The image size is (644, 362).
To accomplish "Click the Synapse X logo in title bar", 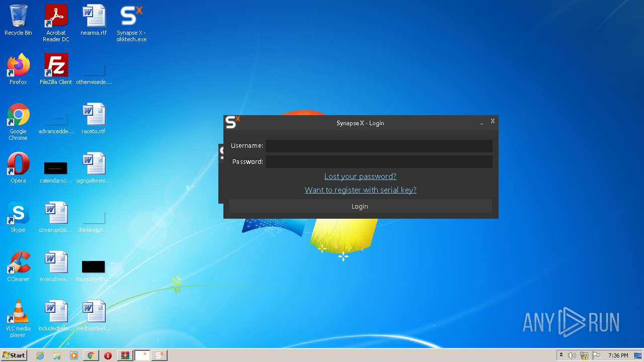I will (232, 122).
